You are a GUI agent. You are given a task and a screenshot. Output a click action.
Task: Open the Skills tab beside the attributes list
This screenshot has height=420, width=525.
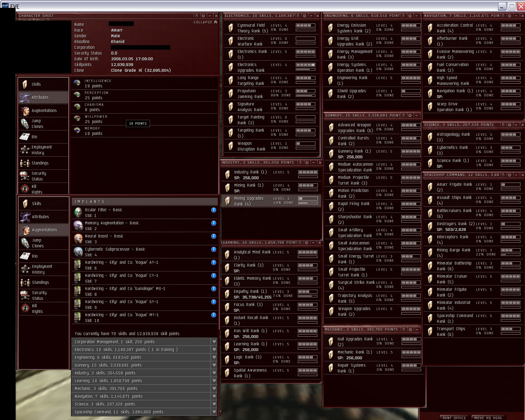43,84
